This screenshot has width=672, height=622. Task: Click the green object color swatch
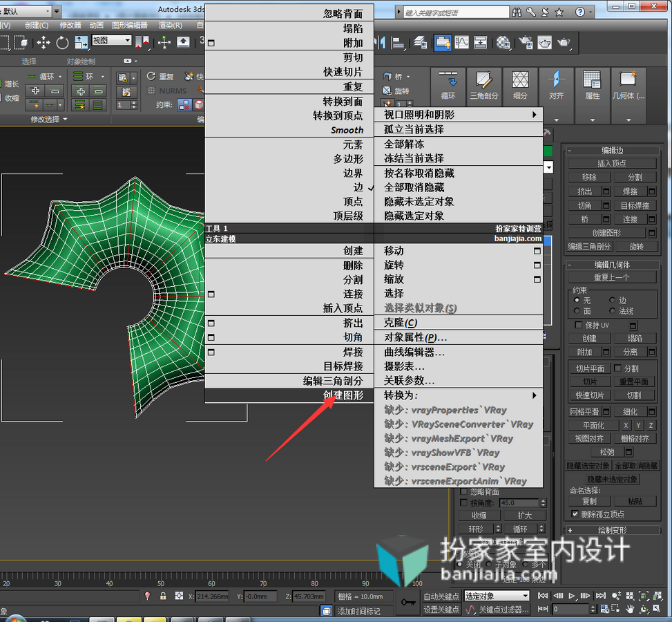point(548,151)
